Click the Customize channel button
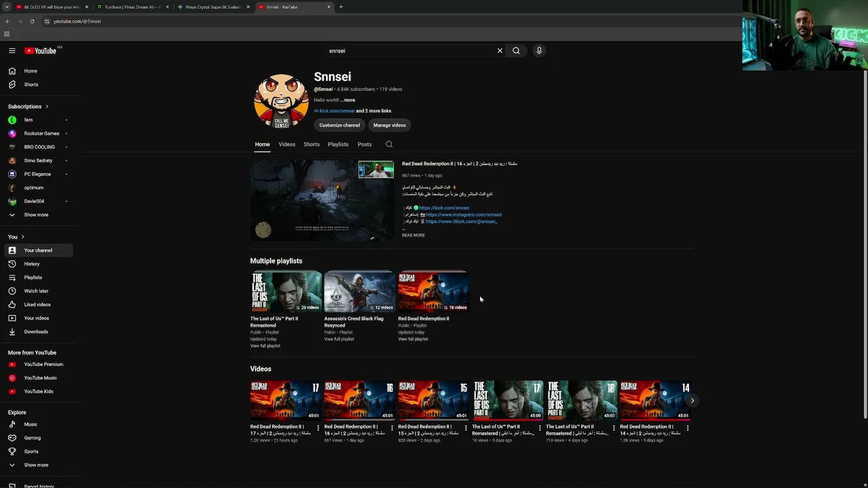The image size is (868, 488). tap(340, 125)
